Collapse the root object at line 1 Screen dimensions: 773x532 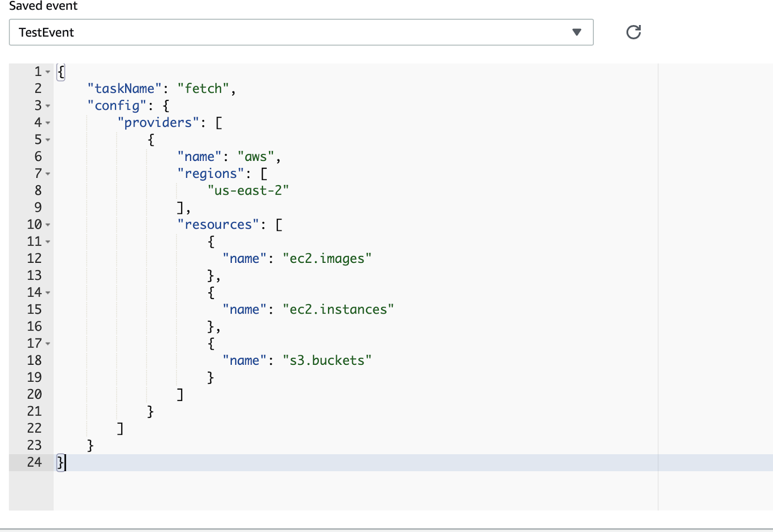coord(48,72)
